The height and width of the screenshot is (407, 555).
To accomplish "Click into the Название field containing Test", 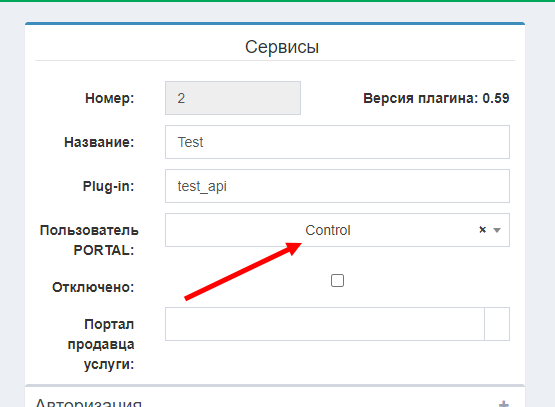I will 337,142.
